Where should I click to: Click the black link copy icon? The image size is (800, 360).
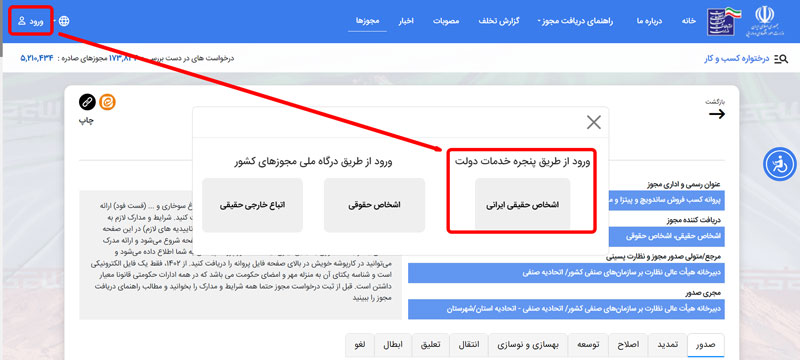(87, 102)
